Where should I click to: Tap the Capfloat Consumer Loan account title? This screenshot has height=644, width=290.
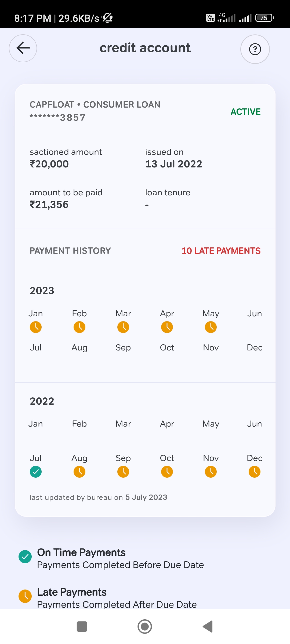tap(95, 105)
